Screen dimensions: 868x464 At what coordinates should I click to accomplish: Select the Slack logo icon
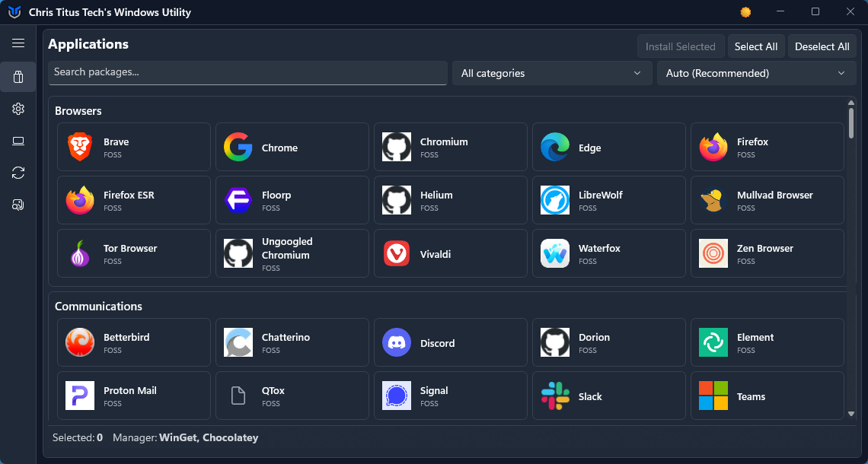(554, 396)
